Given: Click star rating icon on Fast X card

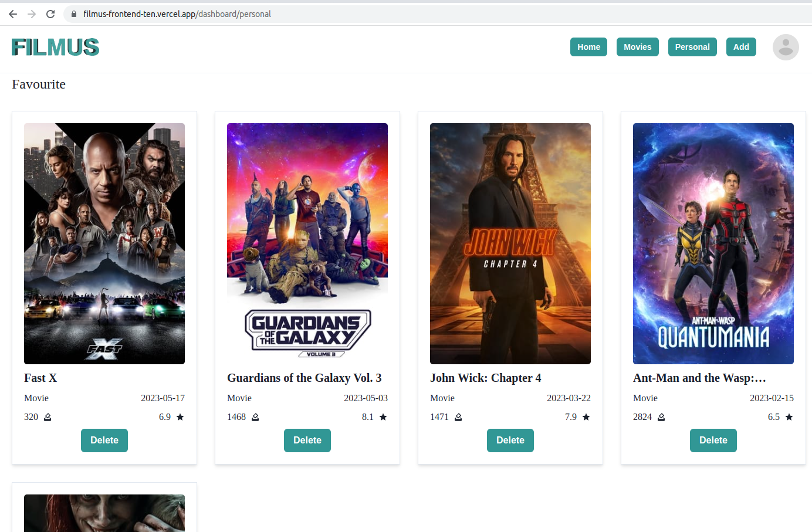Looking at the screenshot, I should (180, 417).
